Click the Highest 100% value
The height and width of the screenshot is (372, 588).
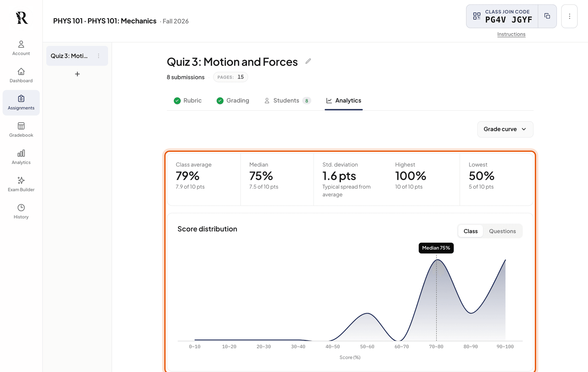tap(410, 176)
